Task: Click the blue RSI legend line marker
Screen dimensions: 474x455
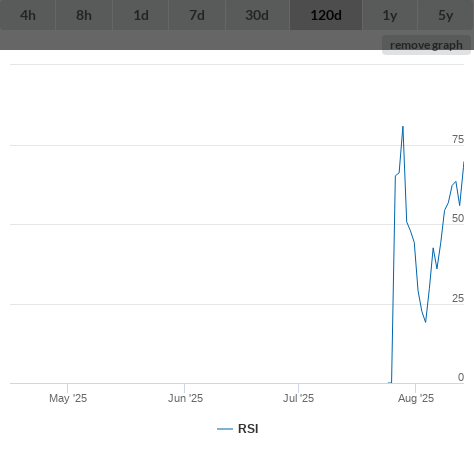Action: (x=225, y=429)
